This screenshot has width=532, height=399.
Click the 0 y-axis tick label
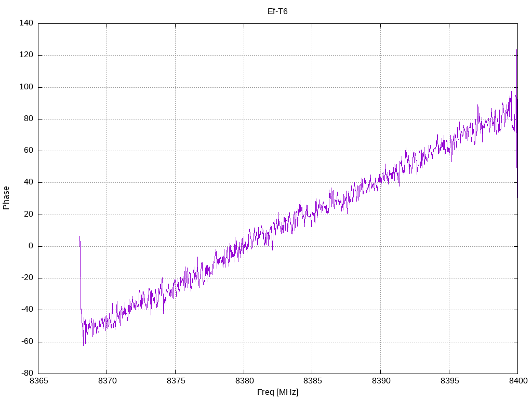click(31, 246)
